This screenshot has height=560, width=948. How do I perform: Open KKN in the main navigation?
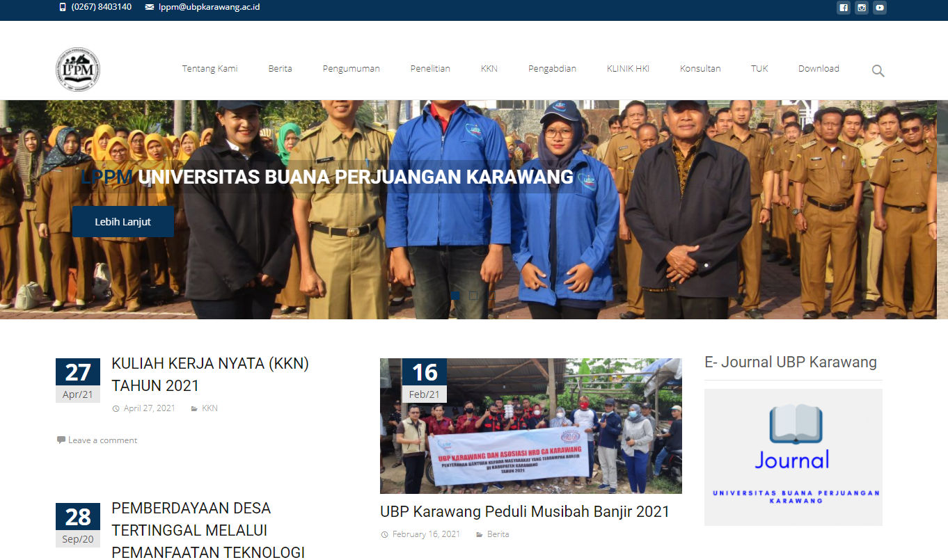pyautogui.click(x=489, y=68)
